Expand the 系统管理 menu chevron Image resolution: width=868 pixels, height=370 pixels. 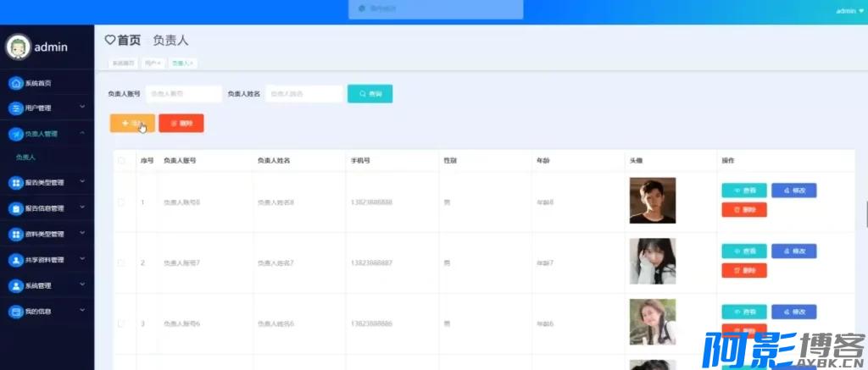[x=82, y=286]
